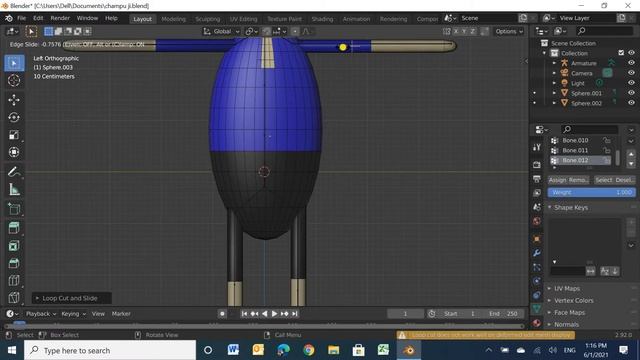This screenshot has width=640, height=360.
Task: Open the Render menu
Action: pyautogui.click(x=60, y=18)
